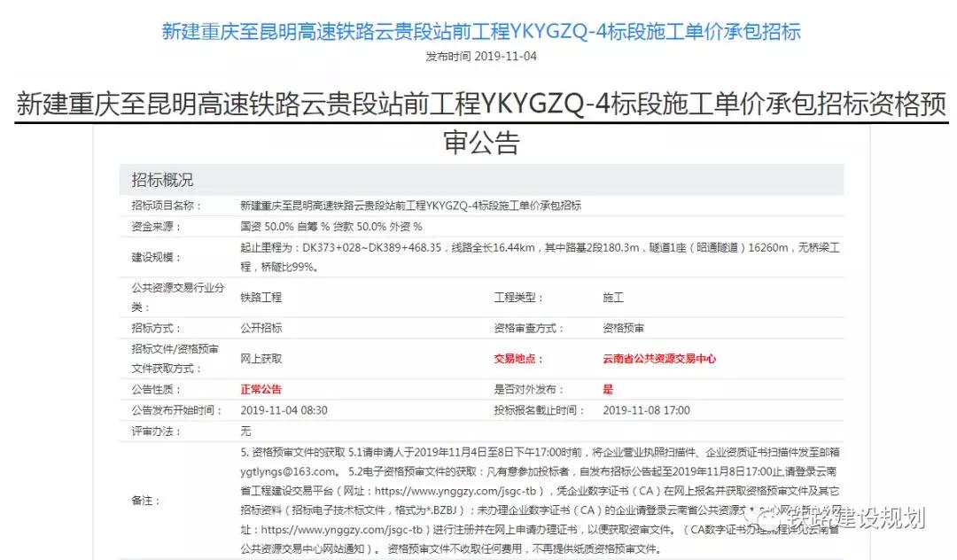
Task: Click the 工程类型 value 施工
Action: [x=613, y=297]
